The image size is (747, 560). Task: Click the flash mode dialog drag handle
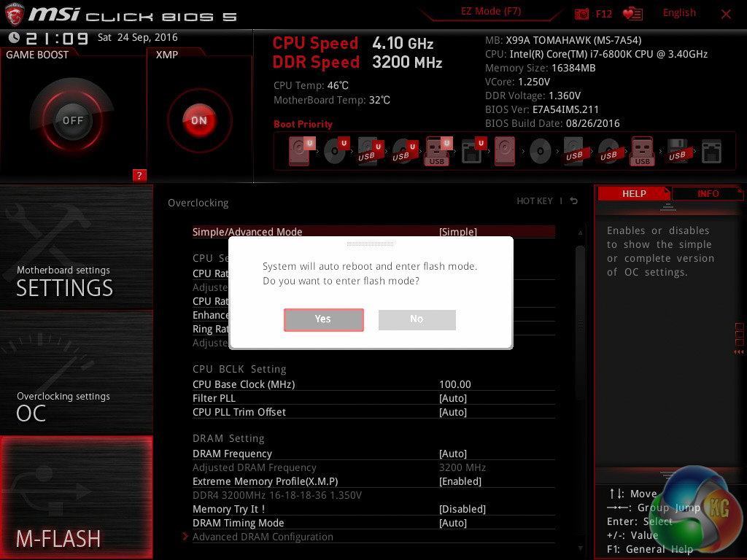pyautogui.click(x=370, y=244)
